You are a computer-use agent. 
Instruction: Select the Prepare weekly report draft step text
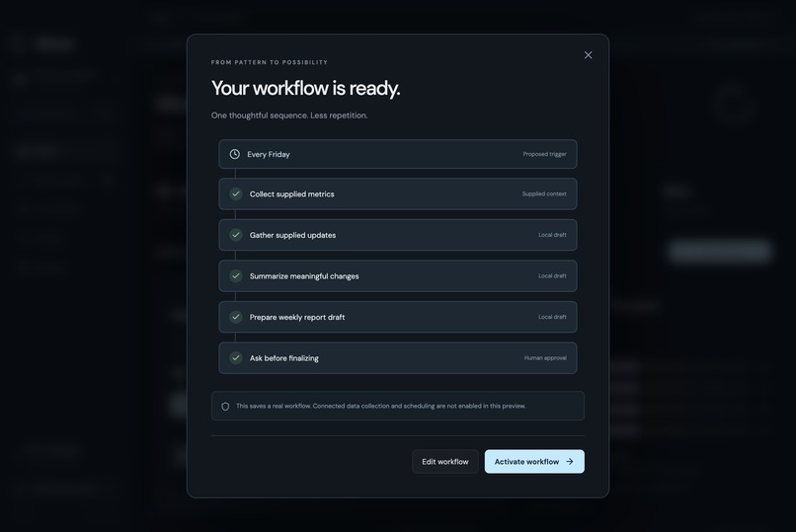click(297, 318)
